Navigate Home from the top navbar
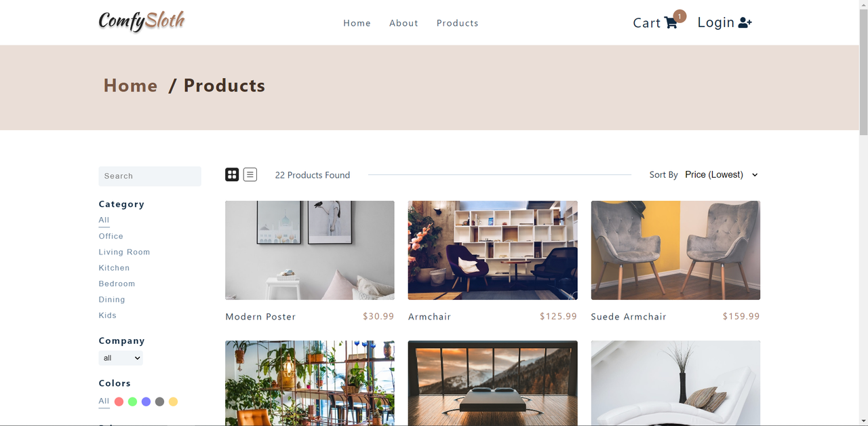This screenshot has width=868, height=426. (357, 23)
